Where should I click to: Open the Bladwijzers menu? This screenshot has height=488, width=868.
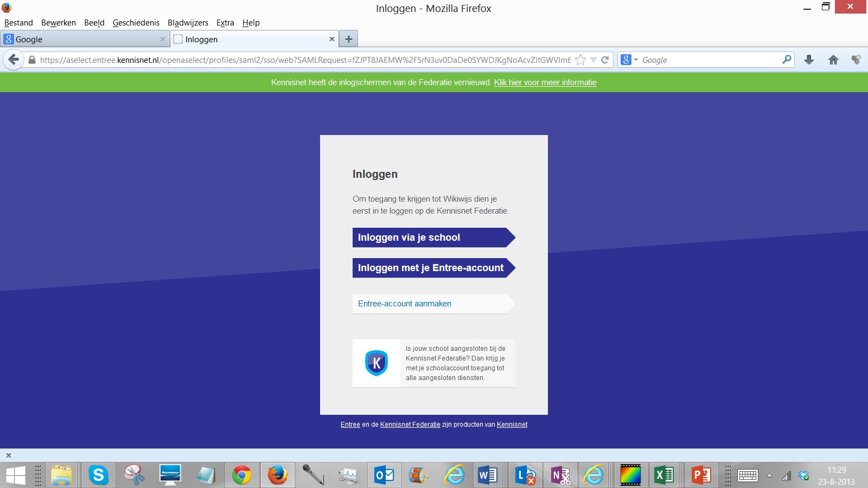(x=188, y=23)
